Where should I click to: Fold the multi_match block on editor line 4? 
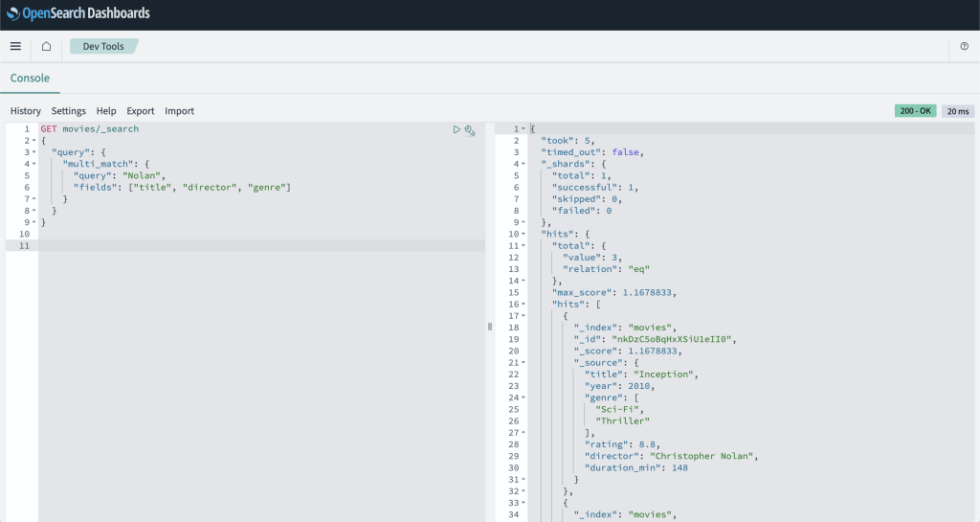(34, 164)
